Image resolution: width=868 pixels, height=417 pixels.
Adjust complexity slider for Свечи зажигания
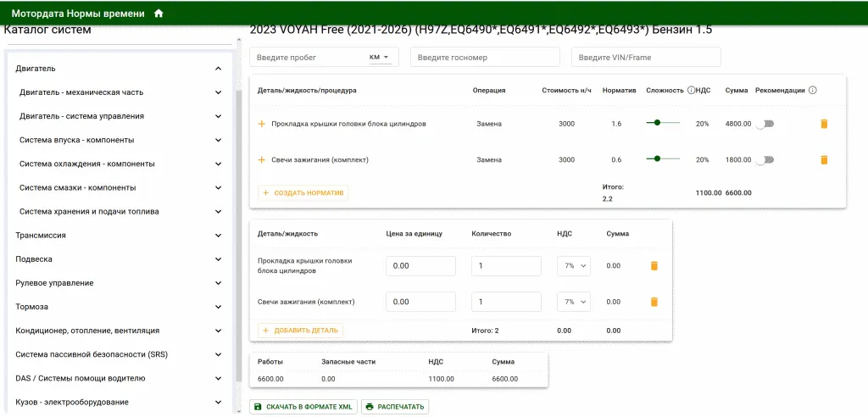(663, 159)
